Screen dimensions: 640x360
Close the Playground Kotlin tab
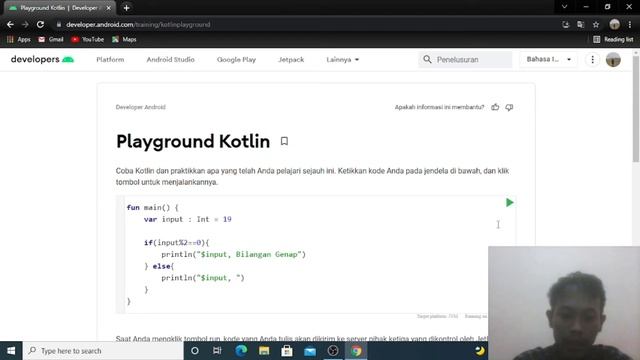click(x=109, y=8)
